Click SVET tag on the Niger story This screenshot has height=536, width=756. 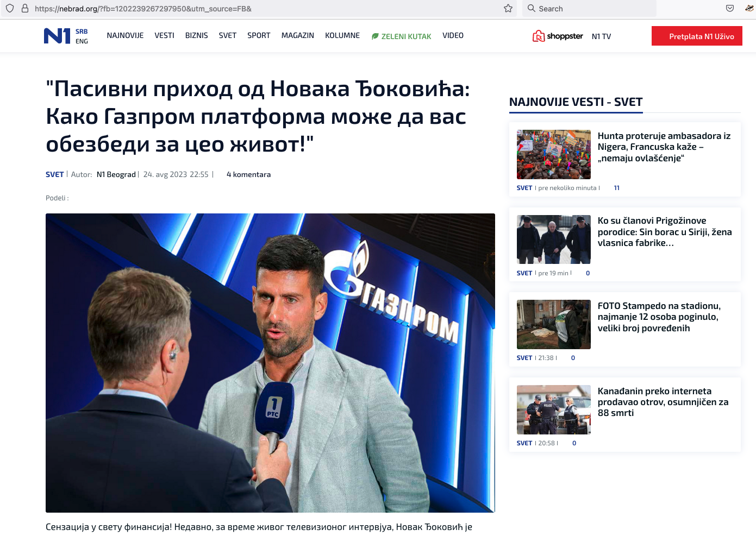pos(524,188)
